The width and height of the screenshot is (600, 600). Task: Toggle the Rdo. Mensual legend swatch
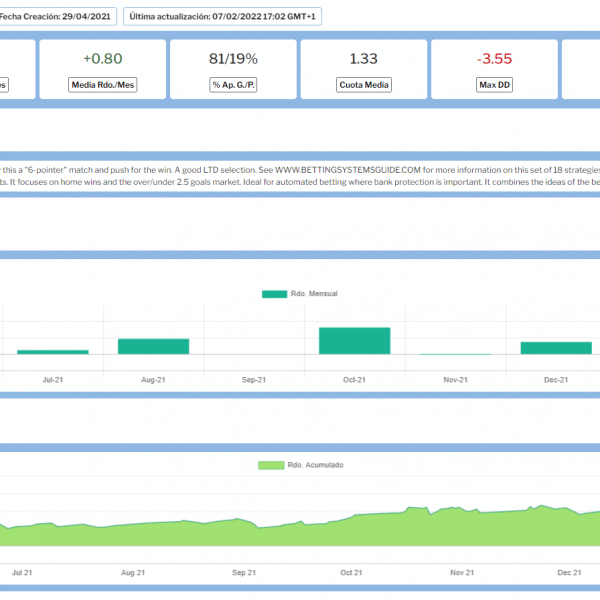274,294
